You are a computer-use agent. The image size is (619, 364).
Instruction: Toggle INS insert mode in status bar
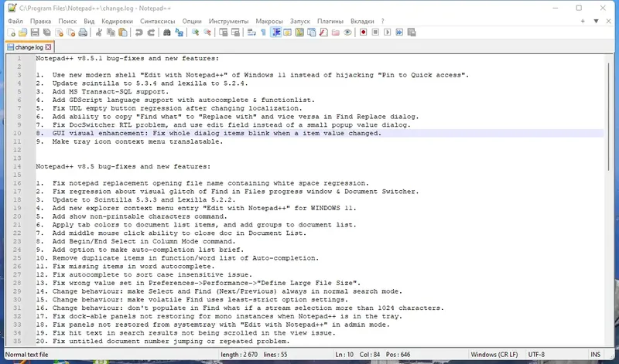pos(595,354)
